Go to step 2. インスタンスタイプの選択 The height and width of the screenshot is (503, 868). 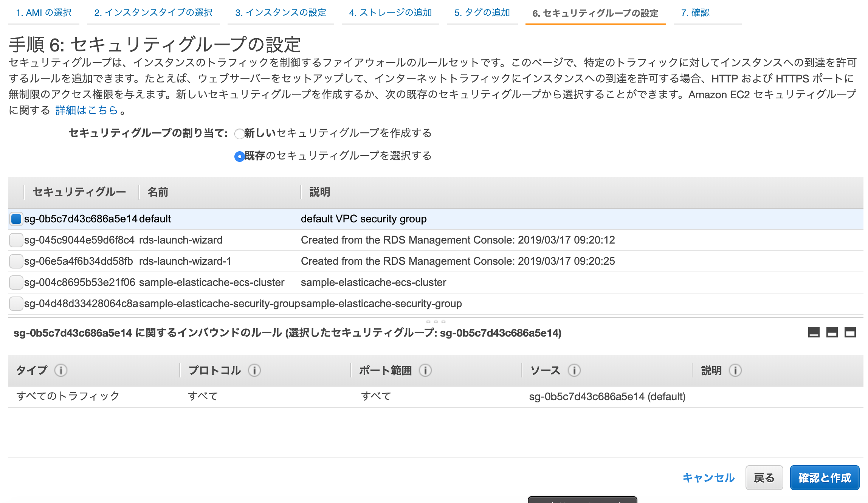(153, 13)
